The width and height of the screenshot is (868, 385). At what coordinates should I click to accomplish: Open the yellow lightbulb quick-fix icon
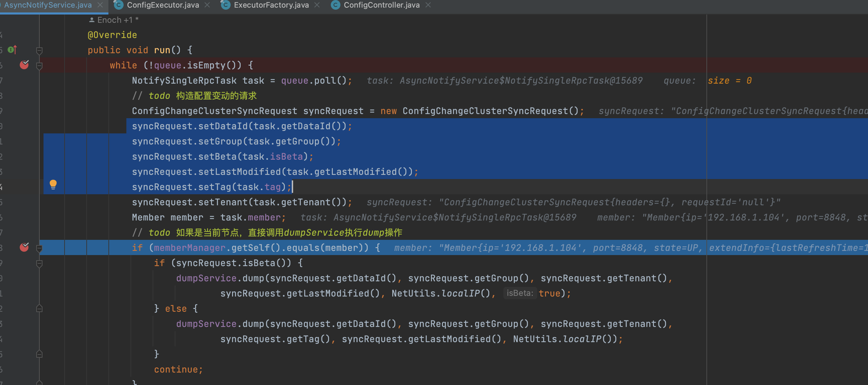(53, 185)
